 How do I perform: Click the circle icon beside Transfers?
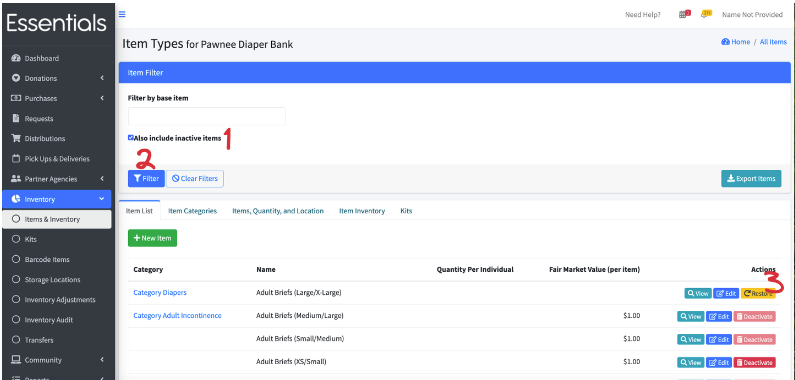(16, 340)
